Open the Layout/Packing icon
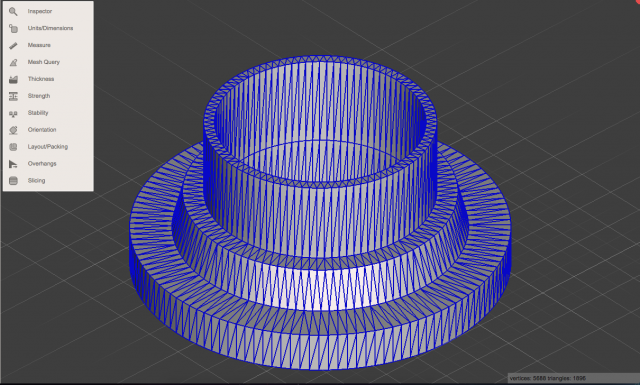Image resolution: width=640 pixels, height=385 pixels. (13, 147)
